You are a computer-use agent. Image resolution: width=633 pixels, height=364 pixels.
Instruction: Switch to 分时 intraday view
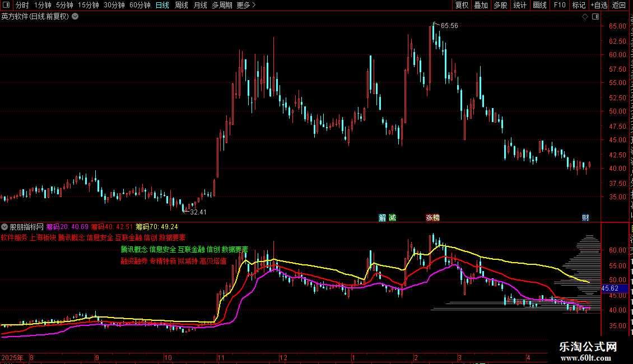point(22,5)
